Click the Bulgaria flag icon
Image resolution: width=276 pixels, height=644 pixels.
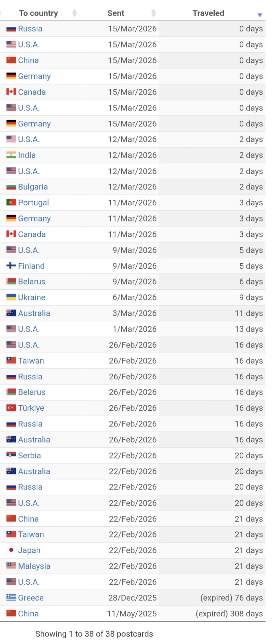pos(11,187)
